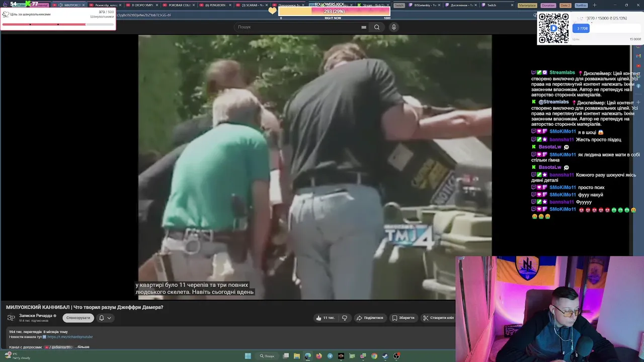Click the video title МИЛУОКСКИЙ КАННИБАЛ

(x=85, y=307)
